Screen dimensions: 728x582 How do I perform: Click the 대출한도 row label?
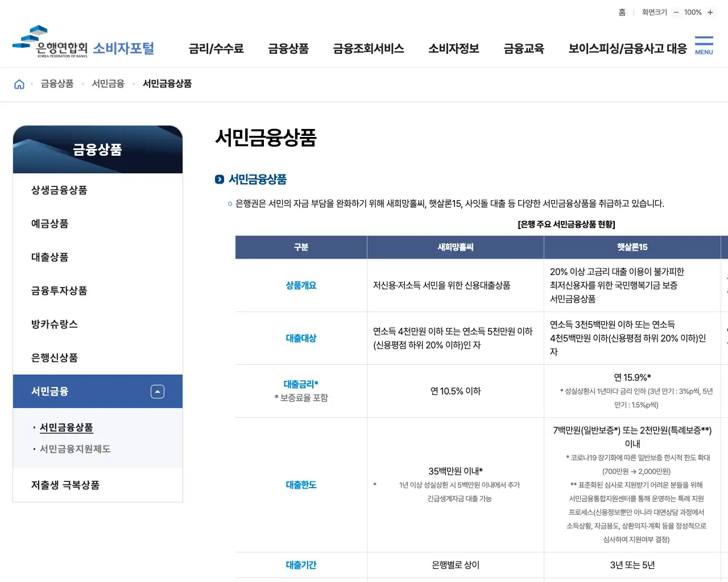pyautogui.click(x=301, y=485)
